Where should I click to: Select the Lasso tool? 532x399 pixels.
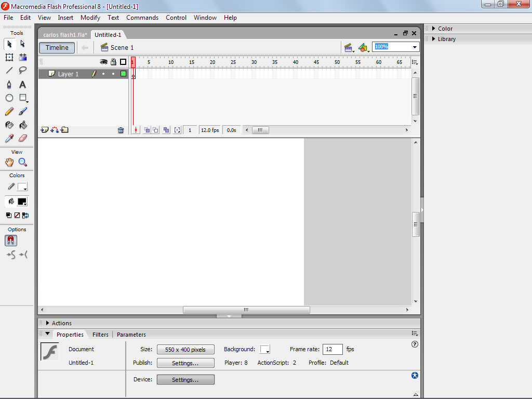pyautogui.click(x=23, y=71)
